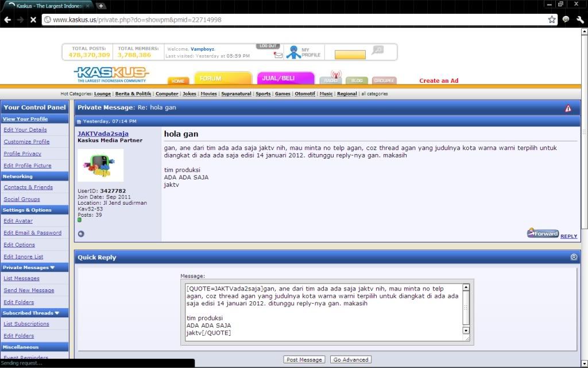The image size is (588, 368).
Task: Open JAKTVada2saja user profile link
Action: tap(103, 133)
